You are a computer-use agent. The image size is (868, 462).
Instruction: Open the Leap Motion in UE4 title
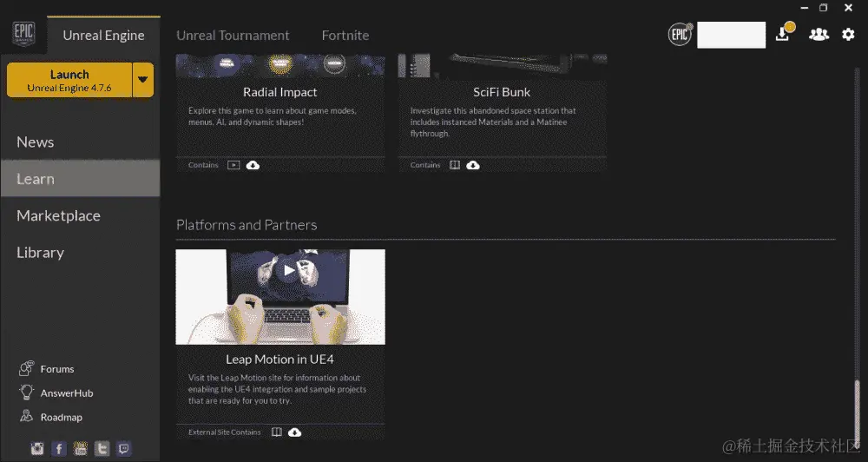tap(280, 359)
